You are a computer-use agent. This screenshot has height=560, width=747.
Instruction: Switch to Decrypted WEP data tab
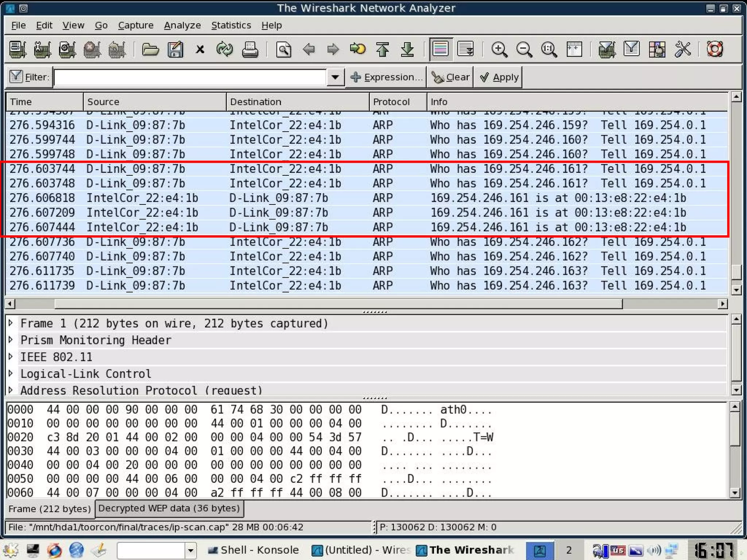(x=169, y=508)
